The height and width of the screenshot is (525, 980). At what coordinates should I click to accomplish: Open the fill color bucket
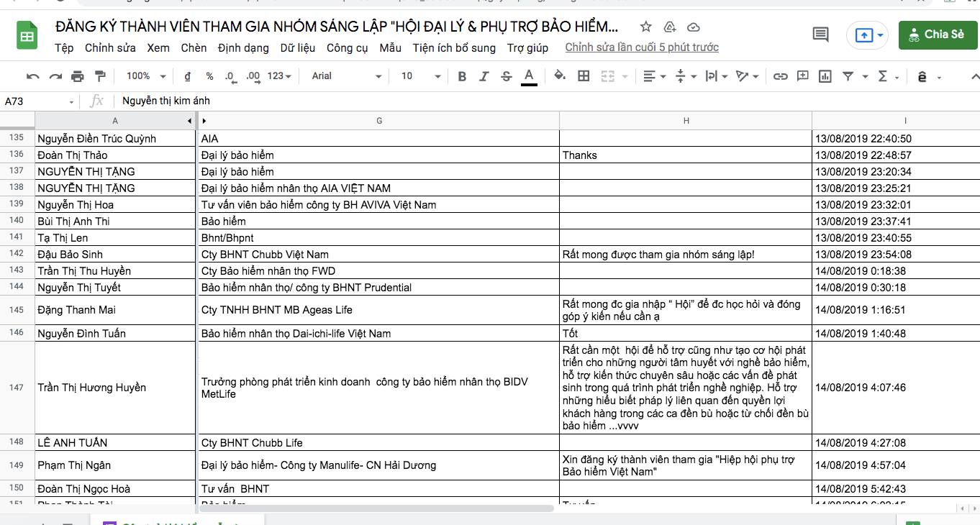[x=560, y=76]
